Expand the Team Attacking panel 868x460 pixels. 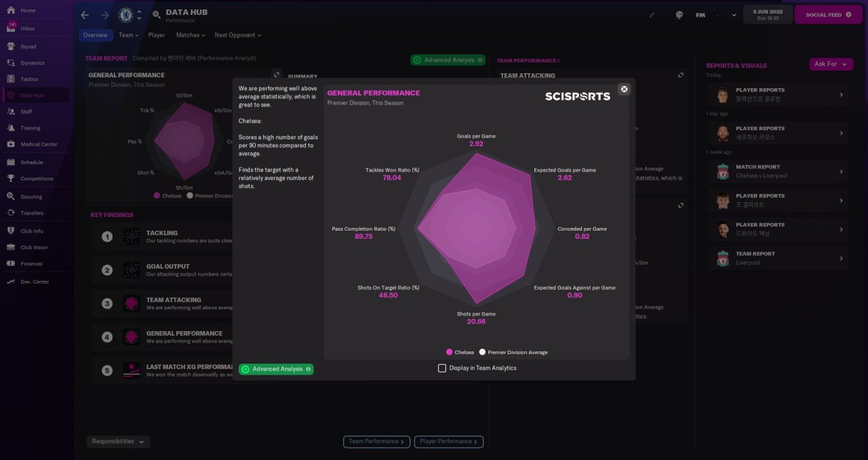point(681,75)
